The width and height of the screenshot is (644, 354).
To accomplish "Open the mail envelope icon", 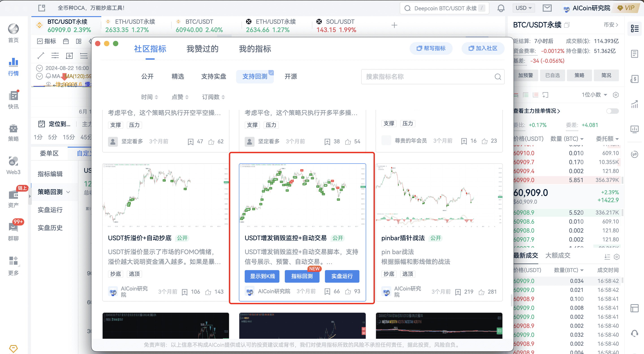I will 547,8.
